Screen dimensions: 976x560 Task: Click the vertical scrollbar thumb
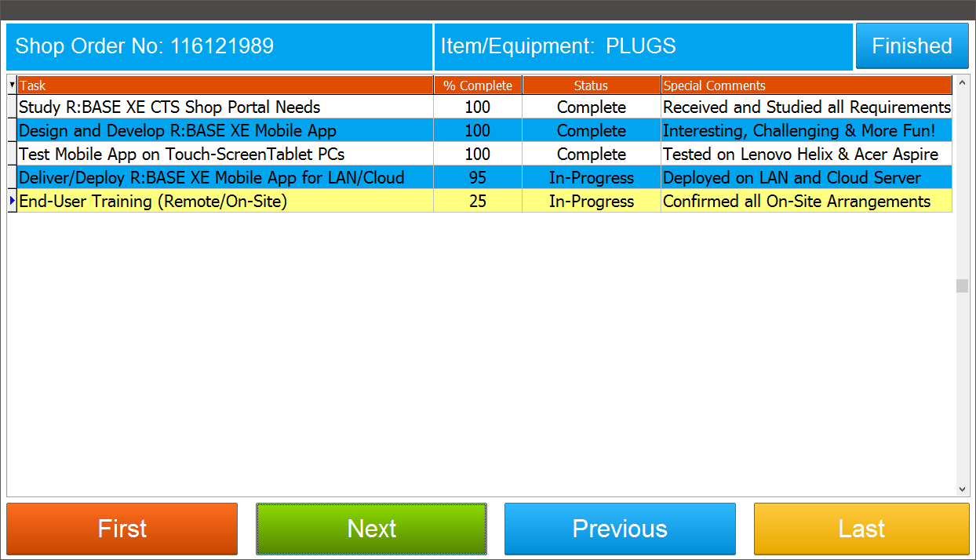pos(962,285)
